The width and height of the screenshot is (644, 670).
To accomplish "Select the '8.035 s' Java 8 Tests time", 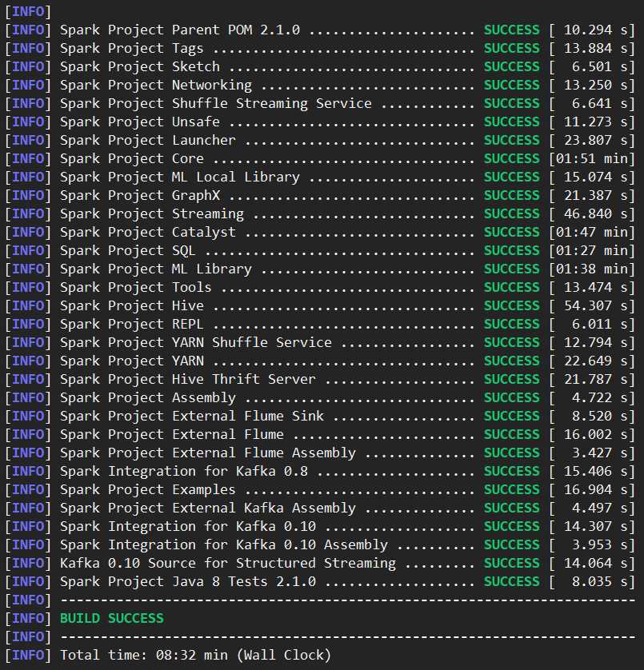I will click(x=600, y=581).
